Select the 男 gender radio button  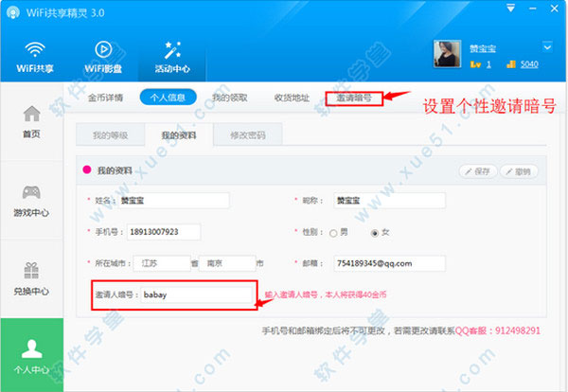tap(333, 233)
